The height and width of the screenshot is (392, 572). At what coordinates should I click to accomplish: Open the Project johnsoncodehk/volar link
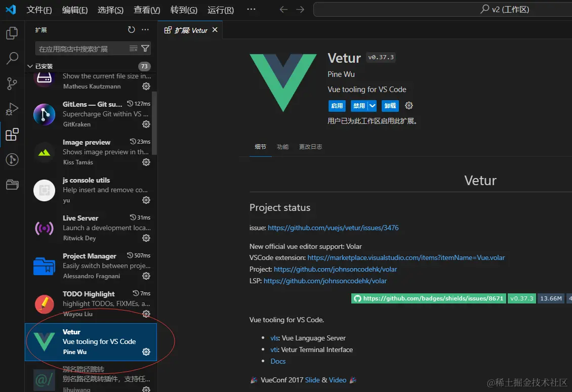(335, 269)
